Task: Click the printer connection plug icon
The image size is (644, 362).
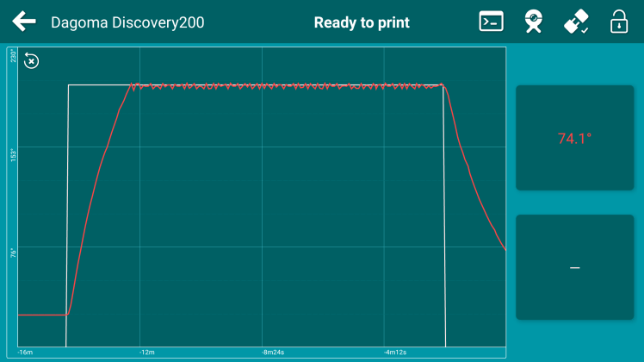Action: tap(576, 22)
